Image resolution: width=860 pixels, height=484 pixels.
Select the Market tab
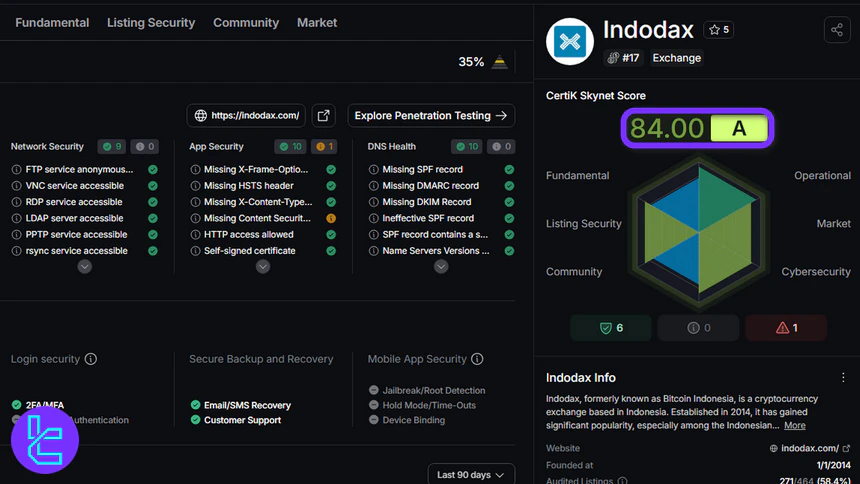[317, 22]
